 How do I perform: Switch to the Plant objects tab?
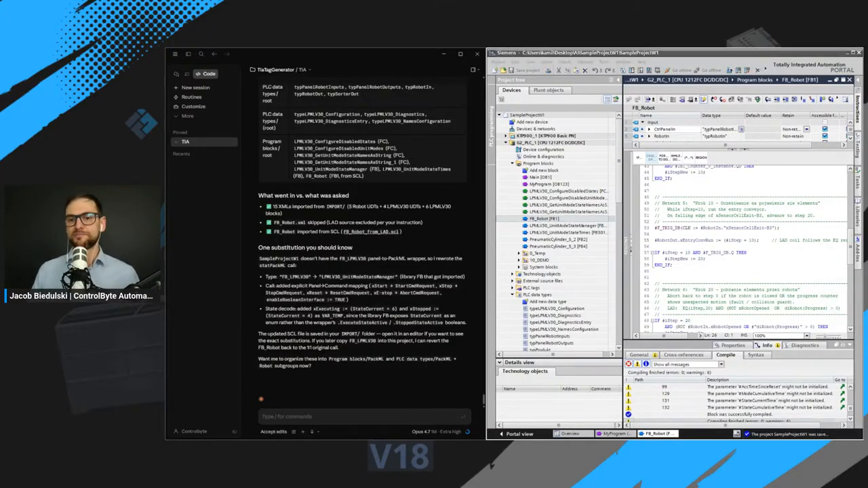(x=548, y=90)
